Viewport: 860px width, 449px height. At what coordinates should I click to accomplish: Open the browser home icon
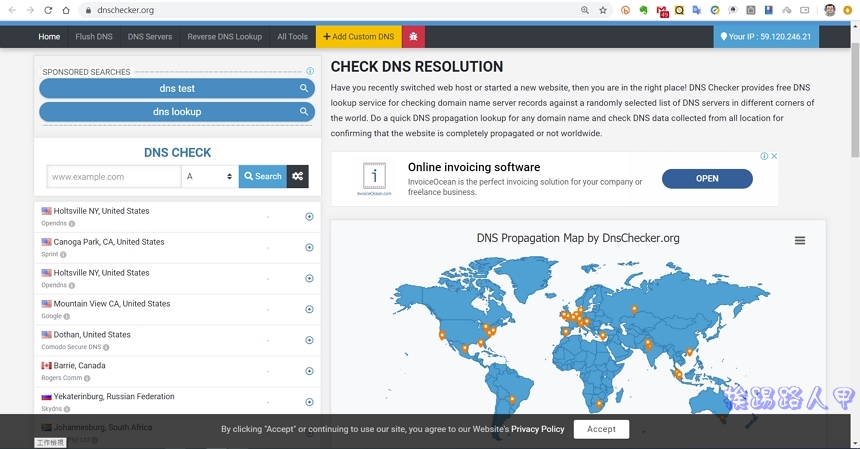[66, 10]
